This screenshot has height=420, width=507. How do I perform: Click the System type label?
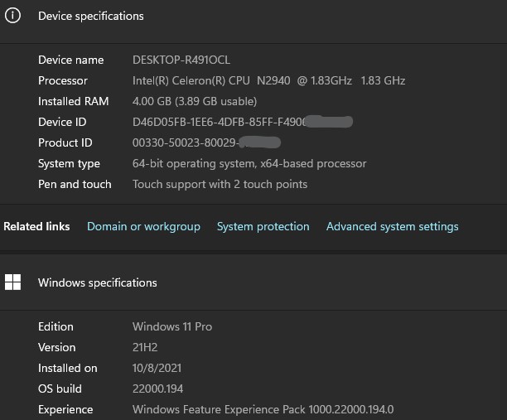click(x=69, y=164)
